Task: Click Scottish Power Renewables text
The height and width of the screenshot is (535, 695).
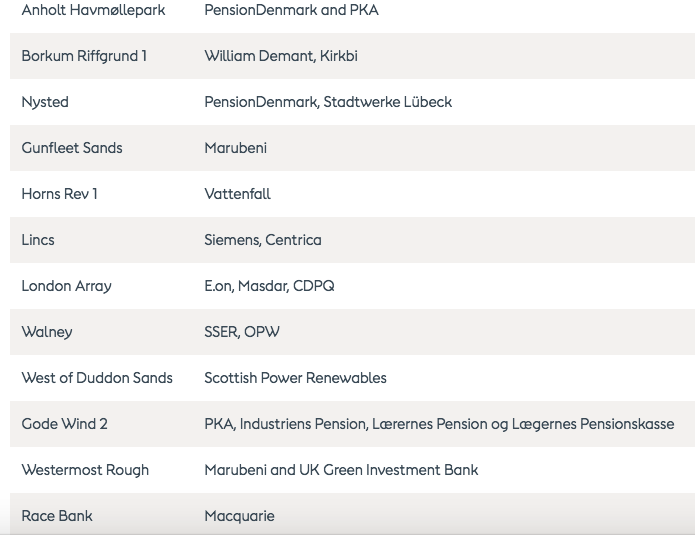Action: [295, 378]
